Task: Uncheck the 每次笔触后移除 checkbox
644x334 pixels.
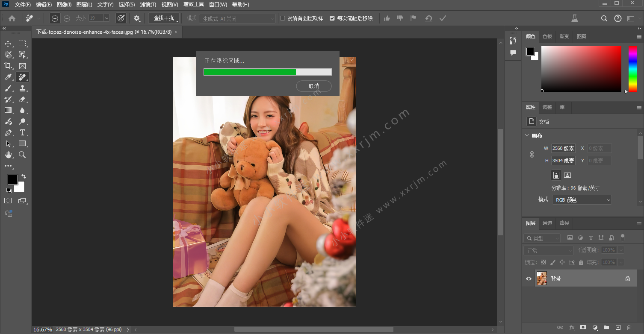Action: point(332,18)
